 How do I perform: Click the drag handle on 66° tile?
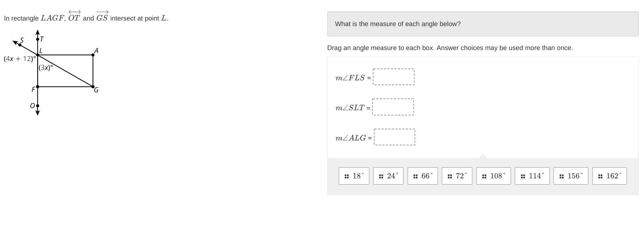[x=415, y=176]
